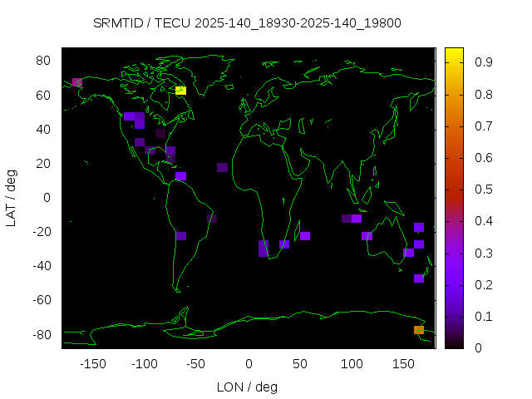532x399 pixels.
Task: Click the purple cell east of Madagascar
Action: point(305,236)
